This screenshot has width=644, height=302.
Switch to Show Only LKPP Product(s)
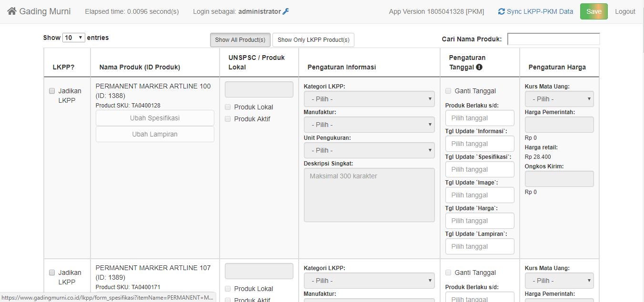[x=313, y=40]
